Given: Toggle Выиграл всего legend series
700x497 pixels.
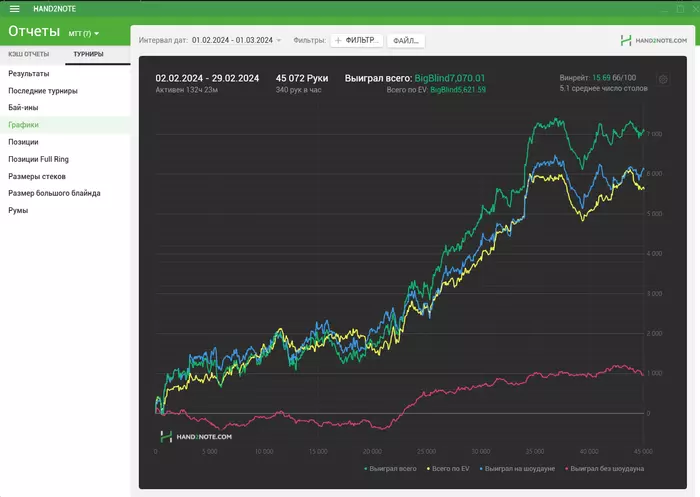Looking at the screenshot, I should [391, 468].
